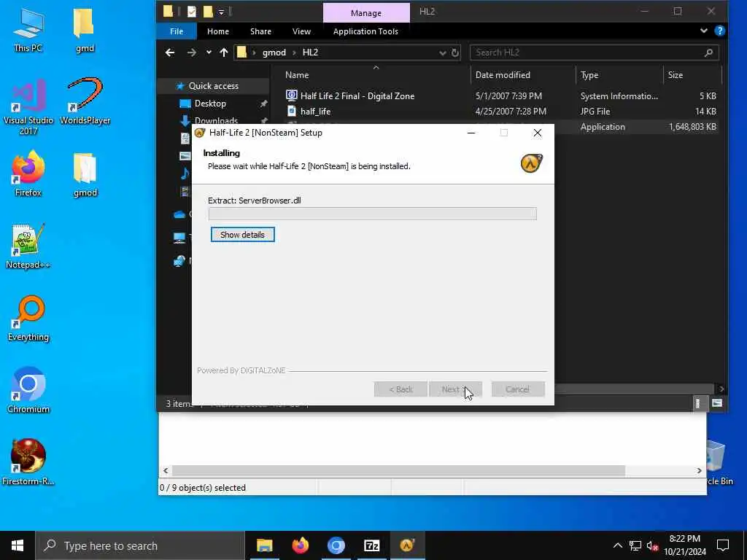Sort files by Name column
747x560 pixels.
pyautogui.click(x=297, y=75)
